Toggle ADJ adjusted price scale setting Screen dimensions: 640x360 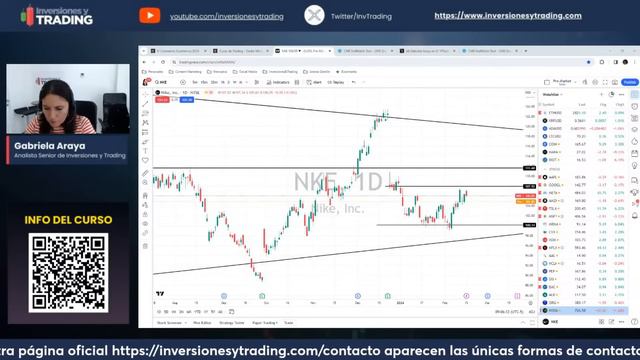click(531, 312)
